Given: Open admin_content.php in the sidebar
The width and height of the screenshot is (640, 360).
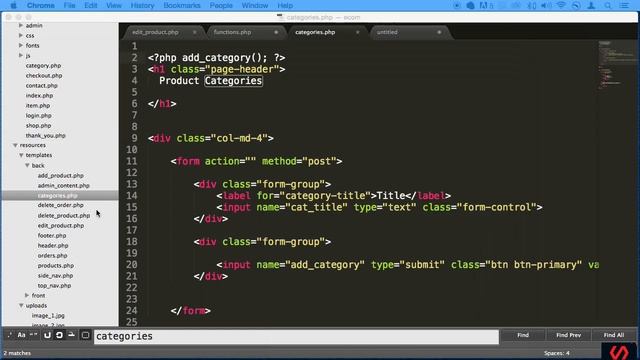Looking at the screenshot, I should click(63, 185).
